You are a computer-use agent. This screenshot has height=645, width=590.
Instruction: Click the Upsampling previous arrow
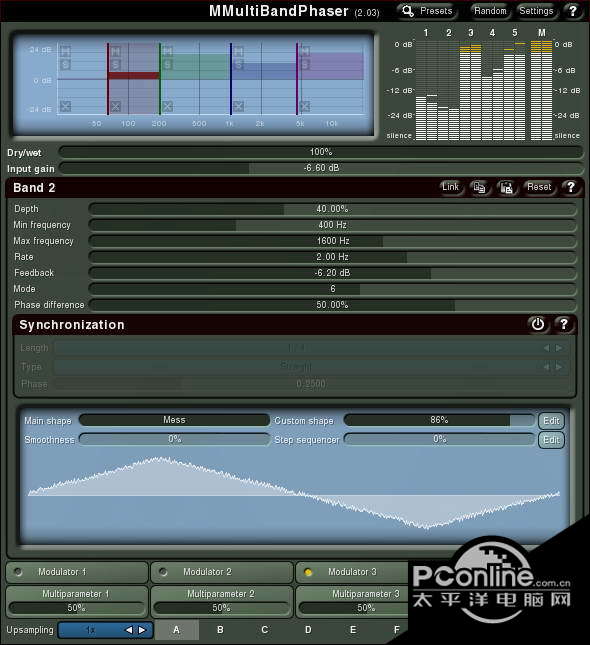(129, 630)
